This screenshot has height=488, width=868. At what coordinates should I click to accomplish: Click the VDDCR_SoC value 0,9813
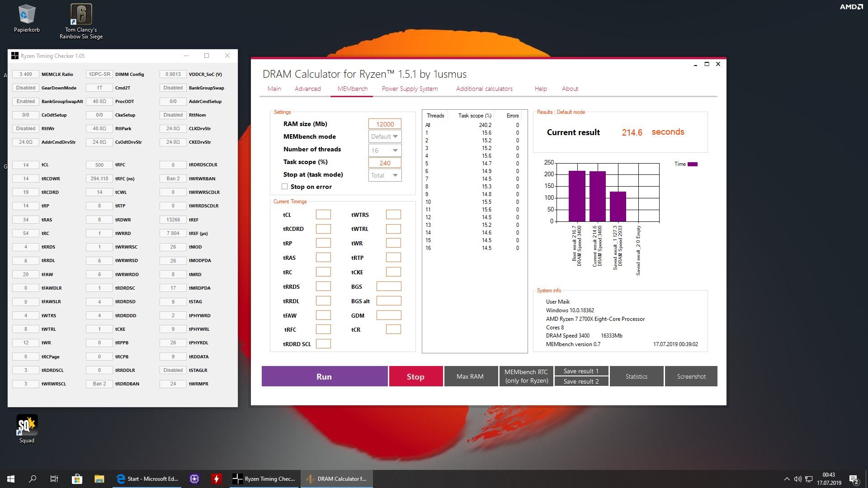[173, 74]
